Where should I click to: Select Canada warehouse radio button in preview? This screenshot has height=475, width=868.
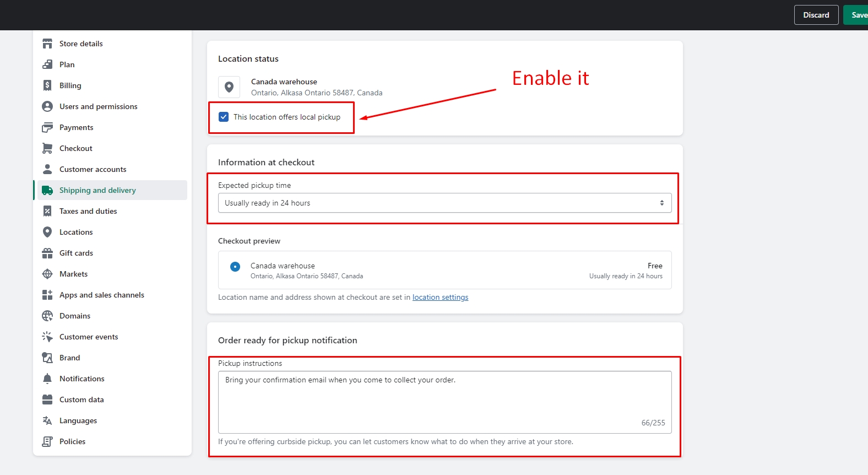(x=235, y=267)
